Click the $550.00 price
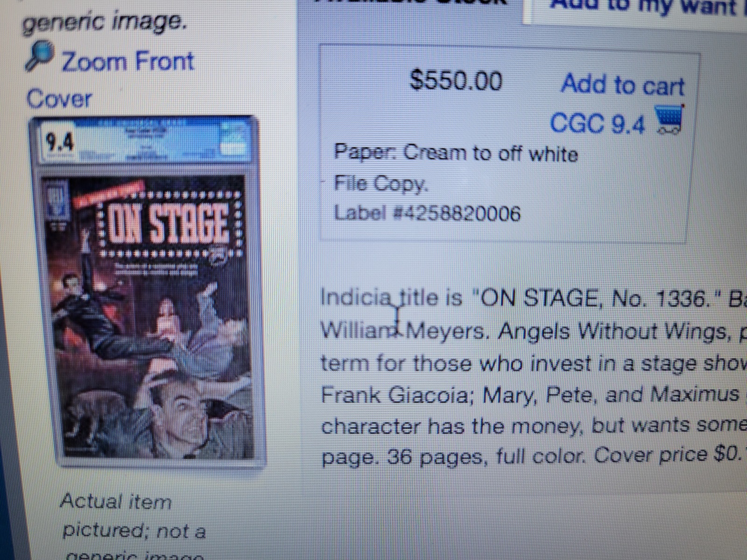747x560 pixels. pos(456,80)
